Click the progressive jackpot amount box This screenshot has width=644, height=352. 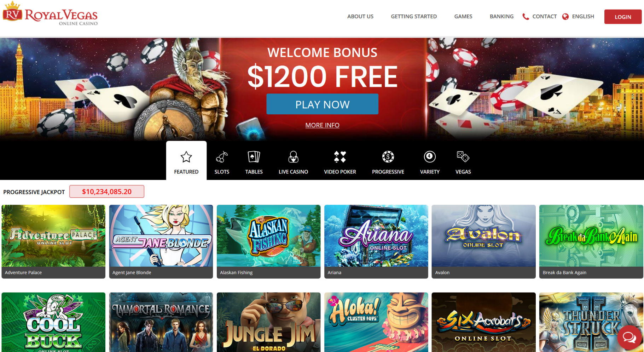point(107,192)
